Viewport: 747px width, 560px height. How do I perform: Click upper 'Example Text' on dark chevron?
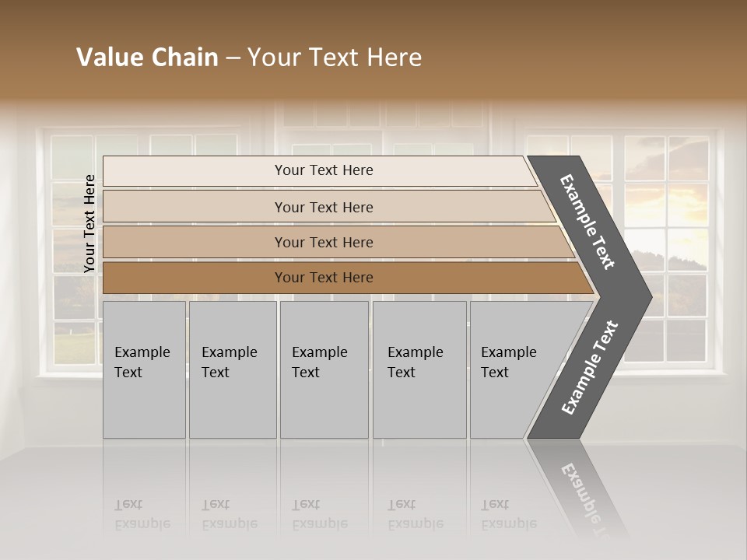587,222
